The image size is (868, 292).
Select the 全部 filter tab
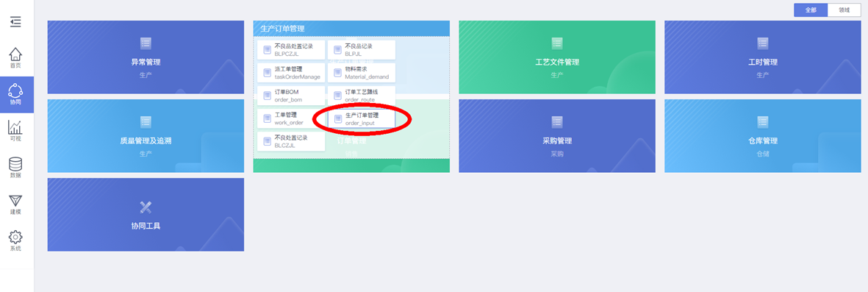tap(811, 10)
